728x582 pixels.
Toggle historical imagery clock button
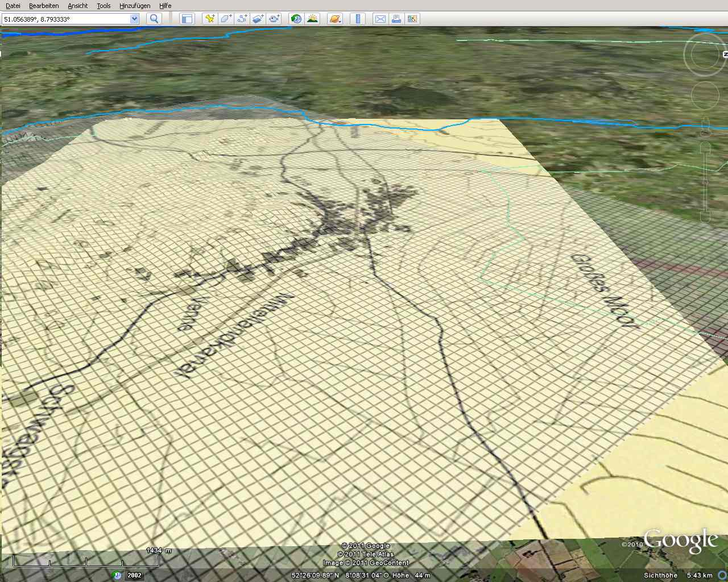pyautogui.click(x=296, y=19)
